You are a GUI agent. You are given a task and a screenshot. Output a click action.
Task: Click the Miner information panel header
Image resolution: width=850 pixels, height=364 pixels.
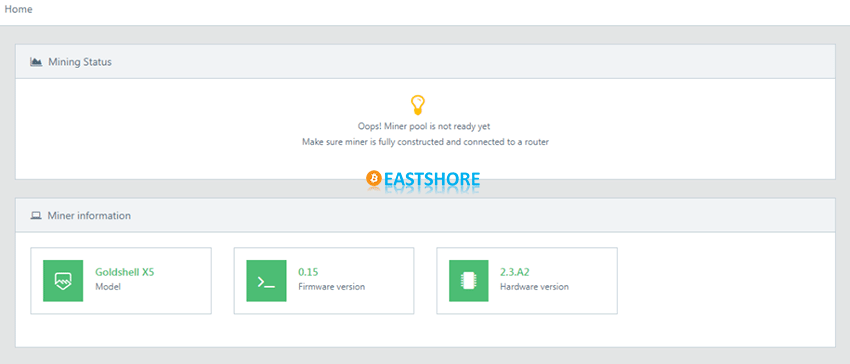pyautogui.click(x=425, y=215)
